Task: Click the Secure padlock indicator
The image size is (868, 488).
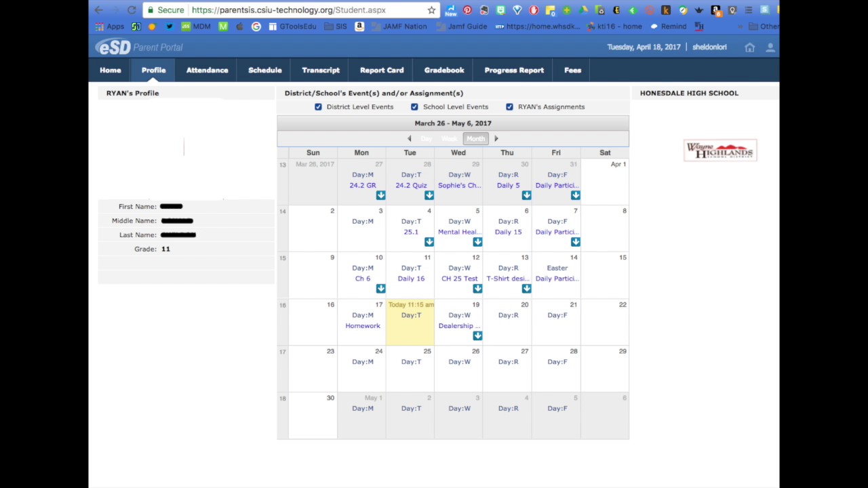Action: point(165,10)
